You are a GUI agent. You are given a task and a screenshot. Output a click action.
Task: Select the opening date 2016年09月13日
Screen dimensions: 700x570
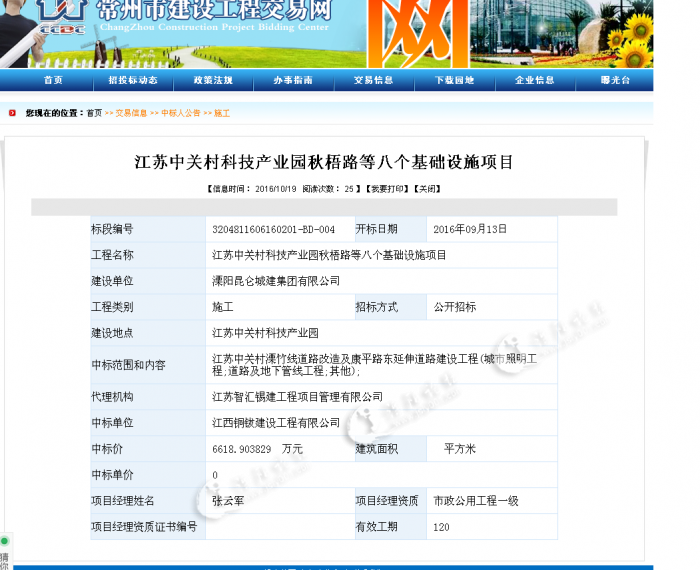click(x=470, y=229)
